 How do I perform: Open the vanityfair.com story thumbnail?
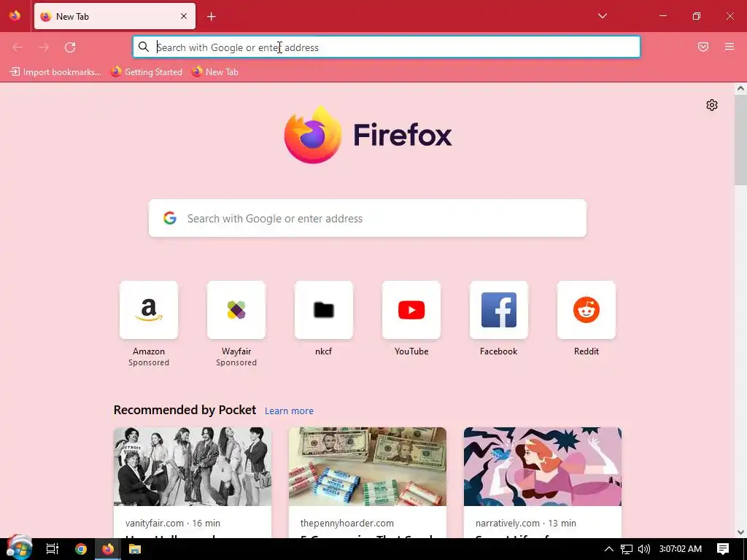(193, 467)
